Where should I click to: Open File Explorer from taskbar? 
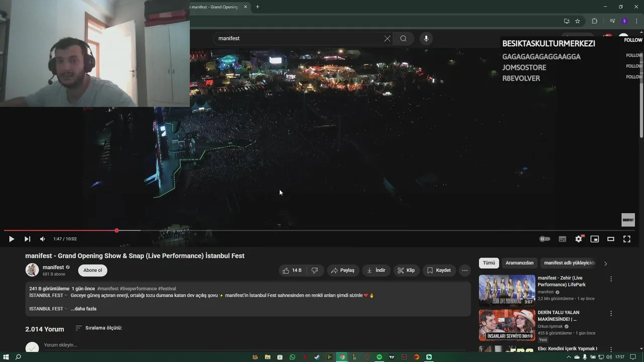[x=268, y=357]
